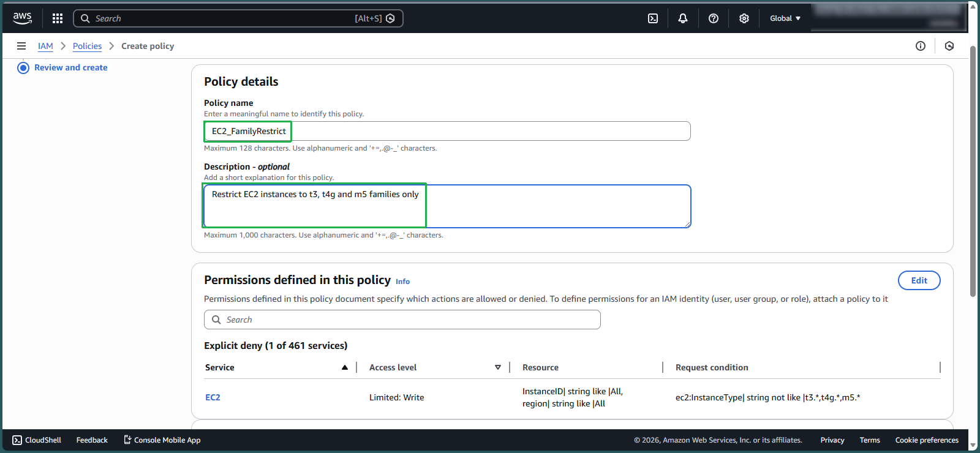Click the Console Mobile App phone icon
This screenshot has width=980, height=453.
click(127, 440)
